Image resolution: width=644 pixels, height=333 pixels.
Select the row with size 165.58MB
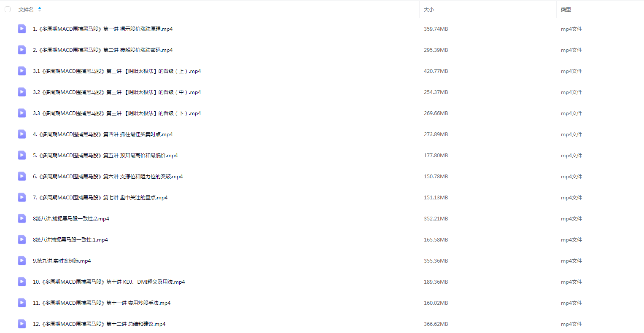(x=322, y=239)
